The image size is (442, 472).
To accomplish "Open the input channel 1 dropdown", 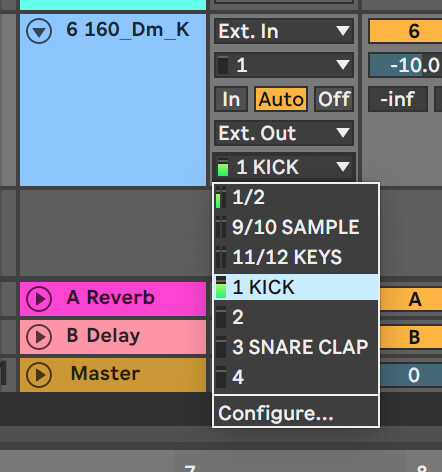I will (x=284, y=65).
